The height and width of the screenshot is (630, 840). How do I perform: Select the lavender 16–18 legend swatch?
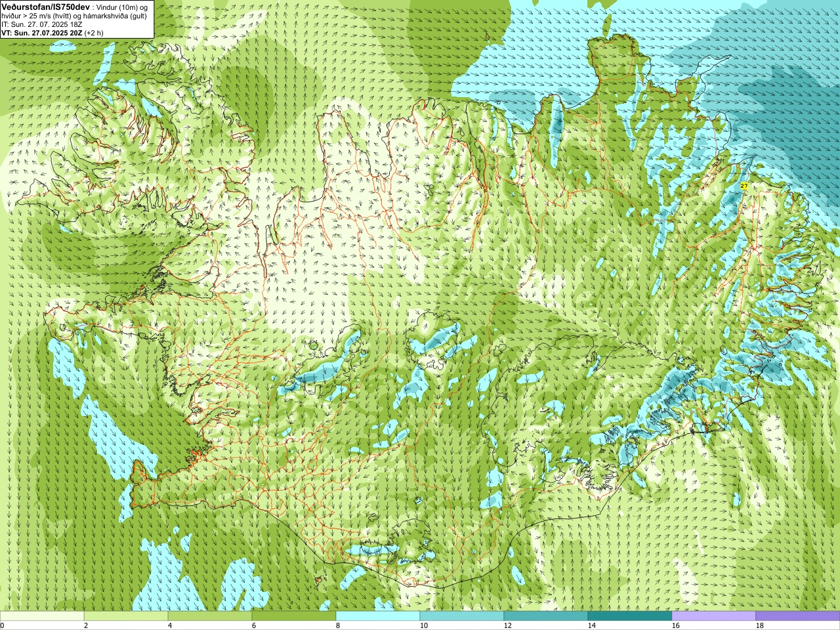tap(714, 616)
